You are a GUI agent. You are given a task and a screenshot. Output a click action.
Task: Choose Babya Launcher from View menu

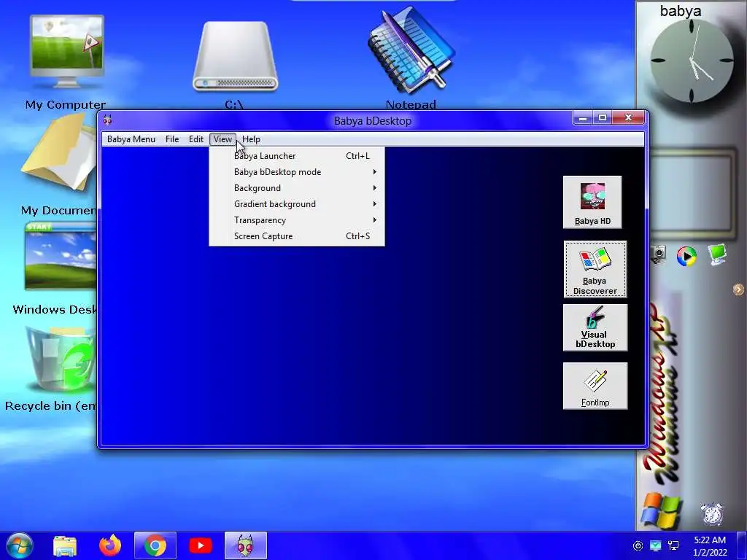297,156
